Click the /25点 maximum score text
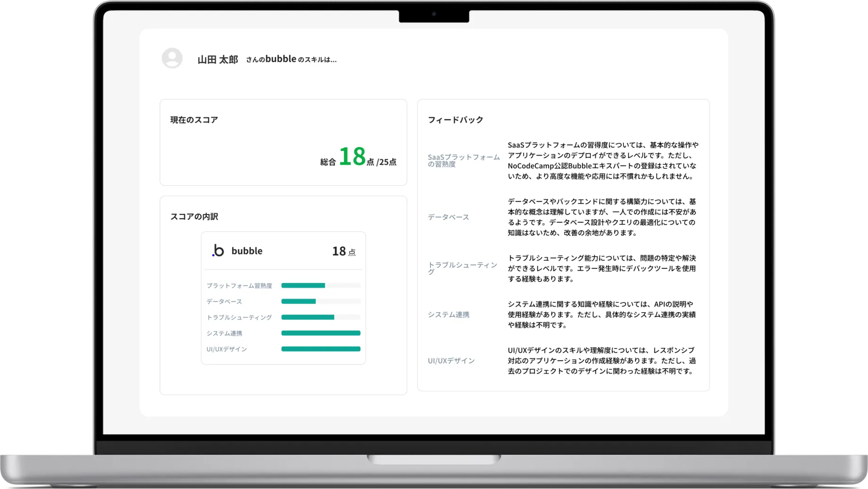Image resolution: width=868 pixels, height=489 pixels. point(386,162)
